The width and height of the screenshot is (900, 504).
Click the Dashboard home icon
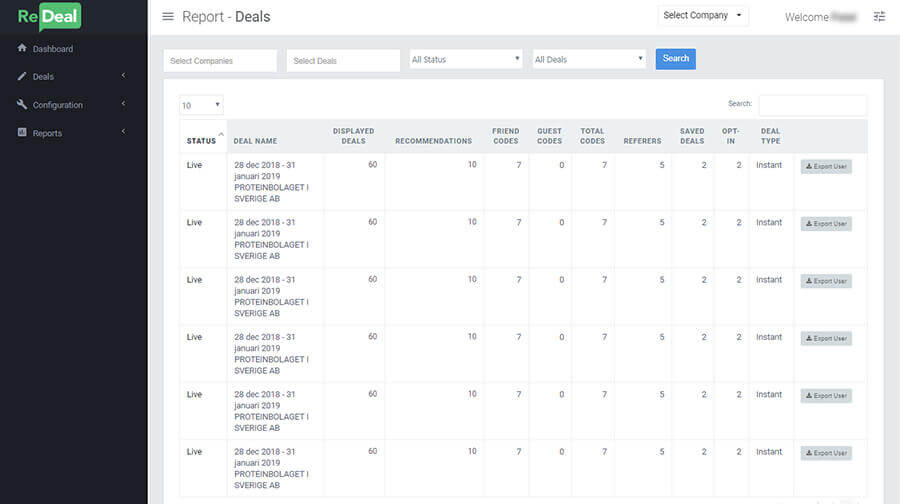tap(22, 48)
